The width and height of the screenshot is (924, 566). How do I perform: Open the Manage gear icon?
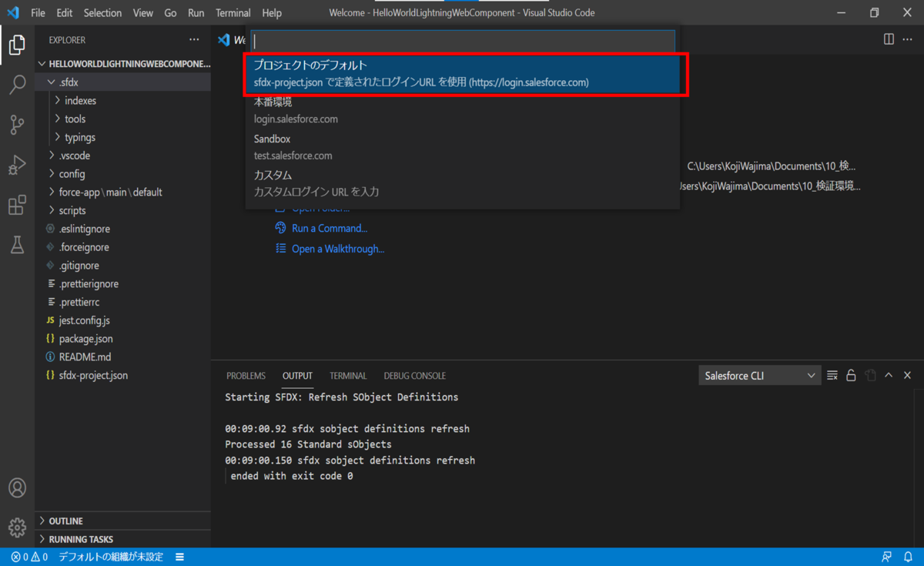point(17,527)
